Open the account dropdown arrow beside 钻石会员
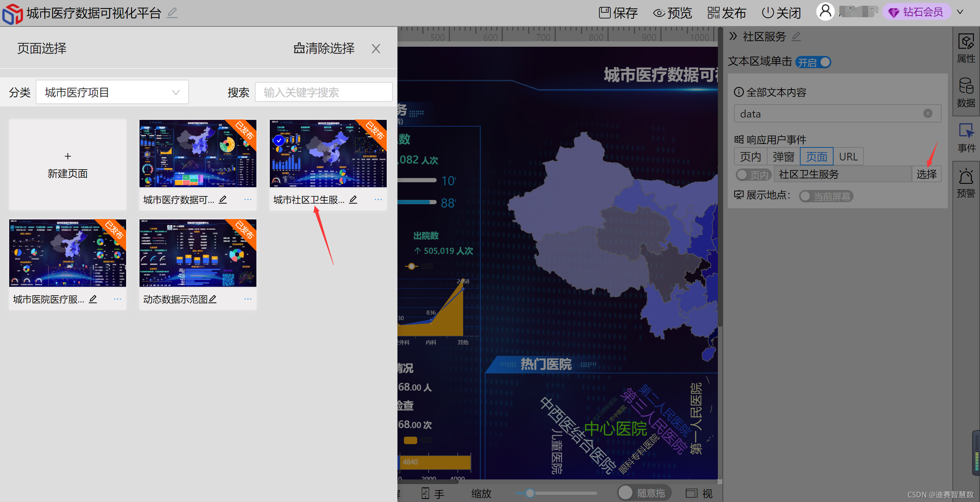Image resolution: width=980 pixels, height=502 pixels. point(960,12)
